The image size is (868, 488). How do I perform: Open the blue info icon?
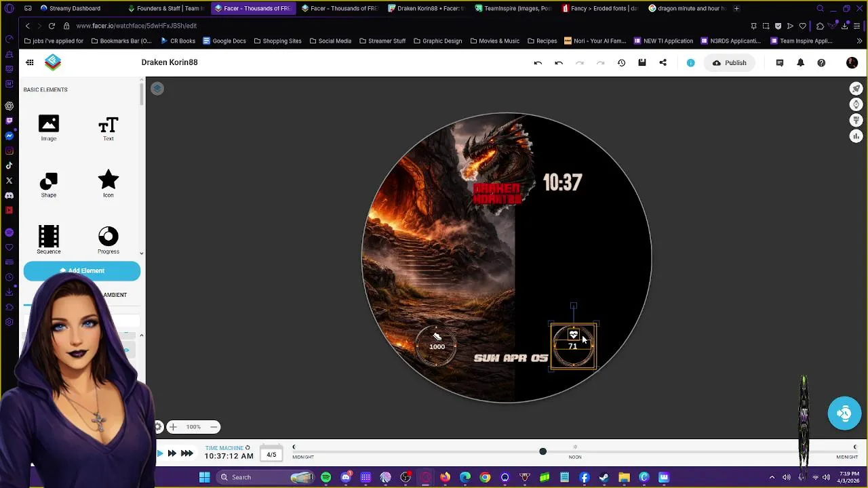click(691, 63)
